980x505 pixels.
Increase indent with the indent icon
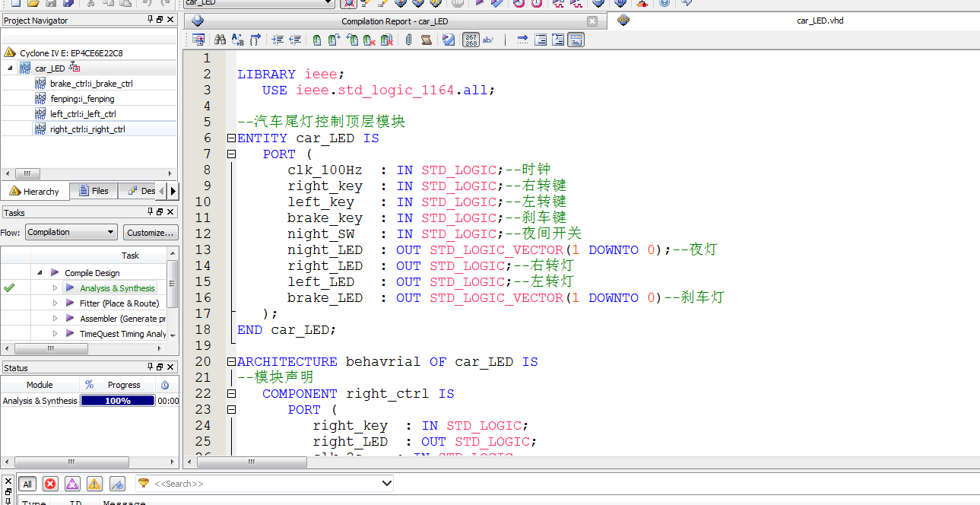[278, 40]
